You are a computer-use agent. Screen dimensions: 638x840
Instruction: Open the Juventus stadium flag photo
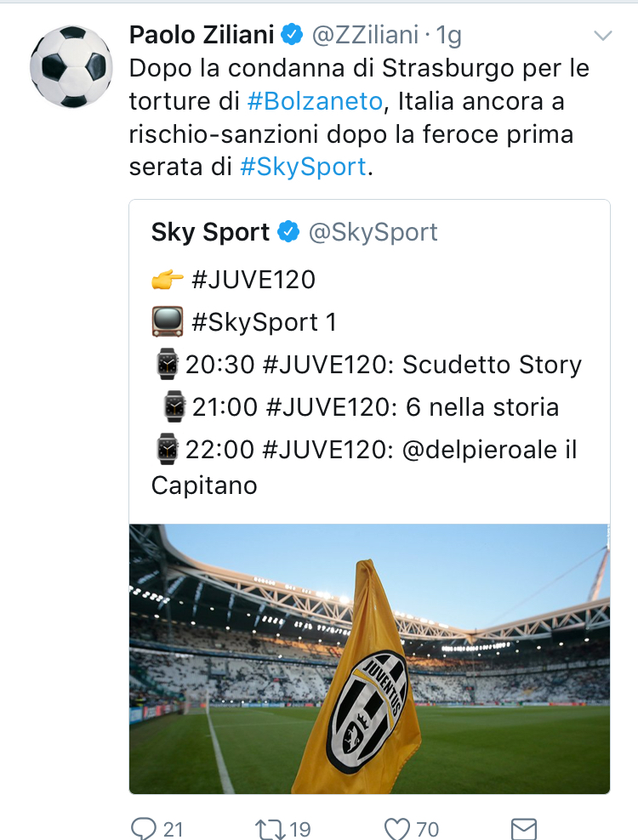click(x=369, y=658)
